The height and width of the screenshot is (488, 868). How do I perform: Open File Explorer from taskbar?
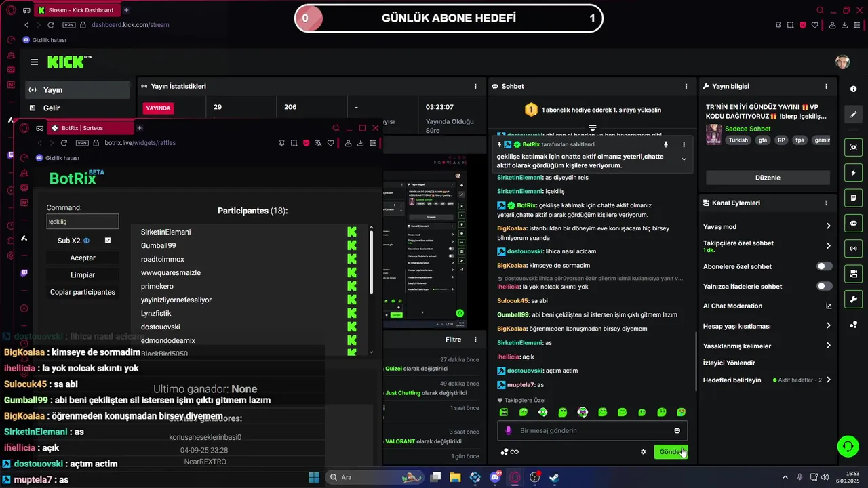click(x=455, y=477)
